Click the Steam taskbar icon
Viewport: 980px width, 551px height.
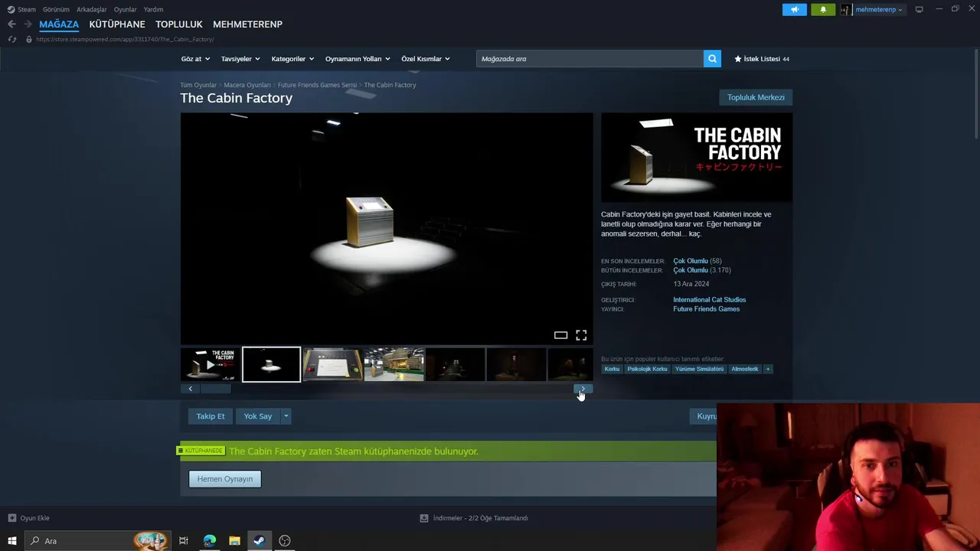tap(260, 541)
